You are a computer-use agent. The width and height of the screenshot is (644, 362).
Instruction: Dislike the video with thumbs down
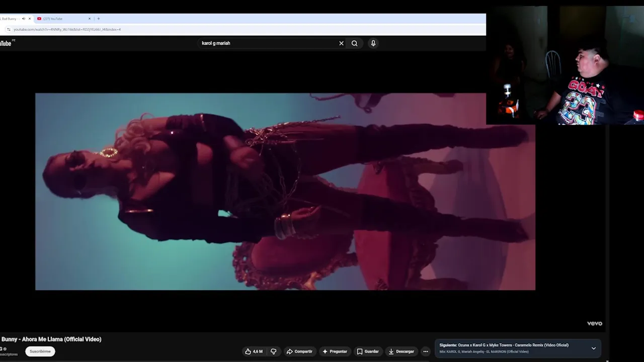[274, 351]
